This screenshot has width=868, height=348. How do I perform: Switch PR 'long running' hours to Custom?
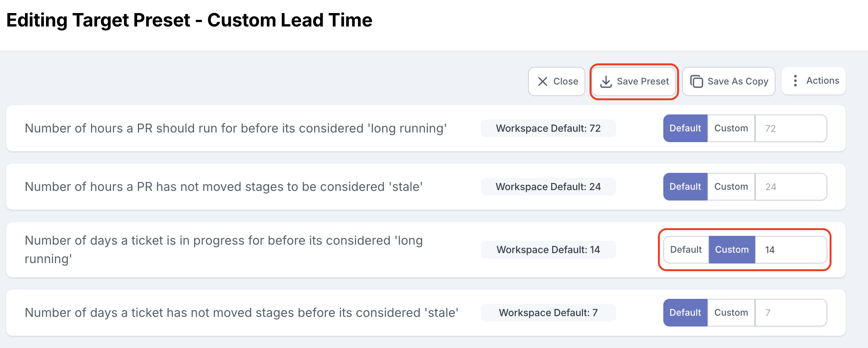[731, 128]
